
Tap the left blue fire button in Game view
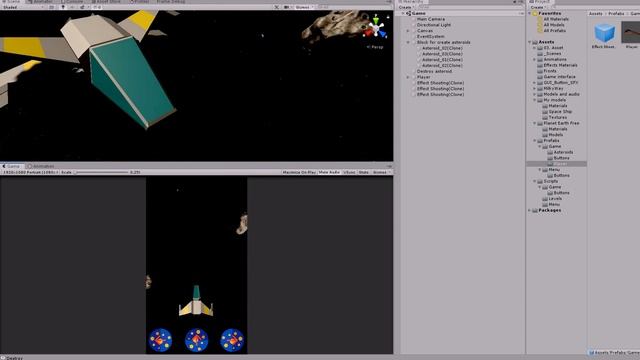coord(160,340)
